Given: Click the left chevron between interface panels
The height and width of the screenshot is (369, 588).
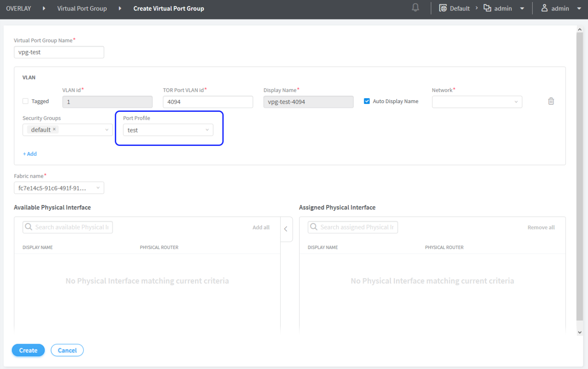Looking at the screenshot, I should pyautogui.click(x=286, y=229).
